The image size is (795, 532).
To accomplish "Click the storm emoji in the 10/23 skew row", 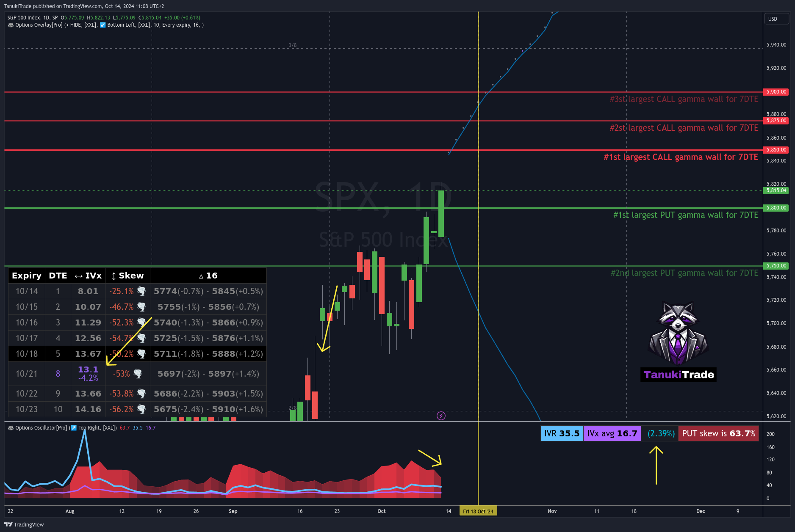I will pyautogui.click(x=141, y=409).
